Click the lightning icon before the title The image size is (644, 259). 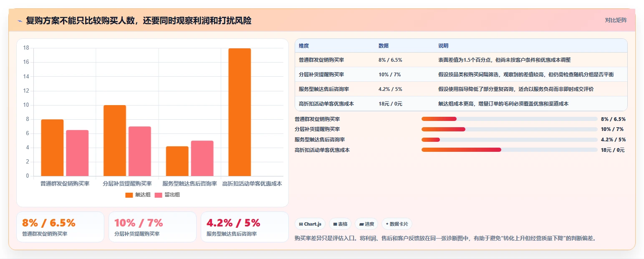(20, 21)
